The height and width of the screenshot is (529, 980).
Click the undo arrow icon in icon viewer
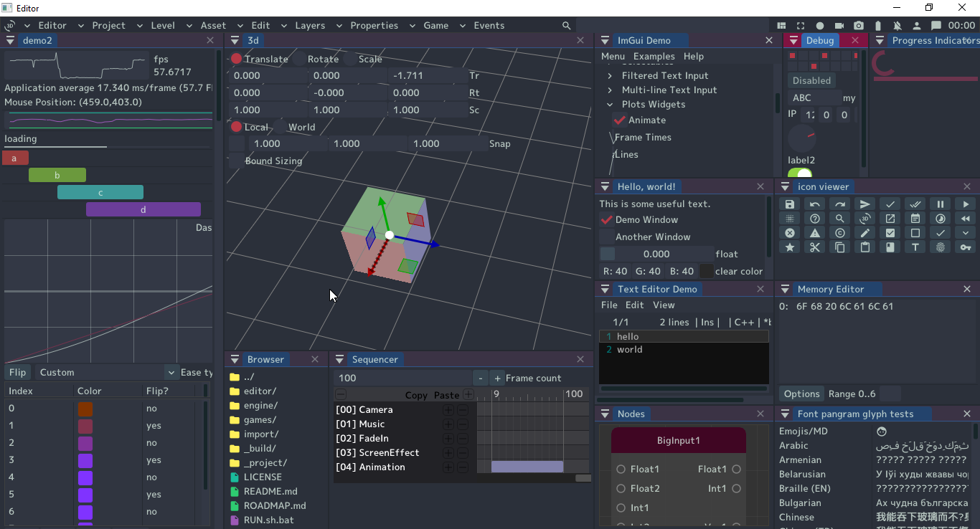[x=815, y=204]
